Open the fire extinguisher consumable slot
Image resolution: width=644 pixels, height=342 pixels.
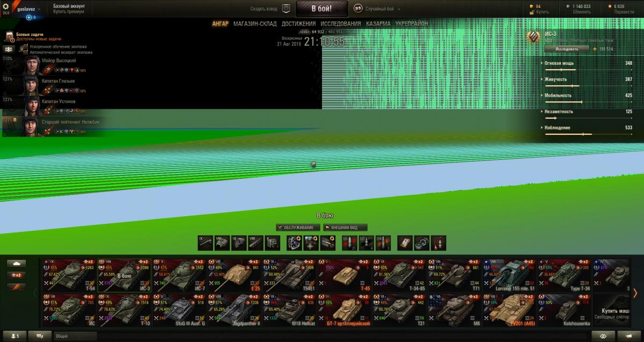(438, 243)
